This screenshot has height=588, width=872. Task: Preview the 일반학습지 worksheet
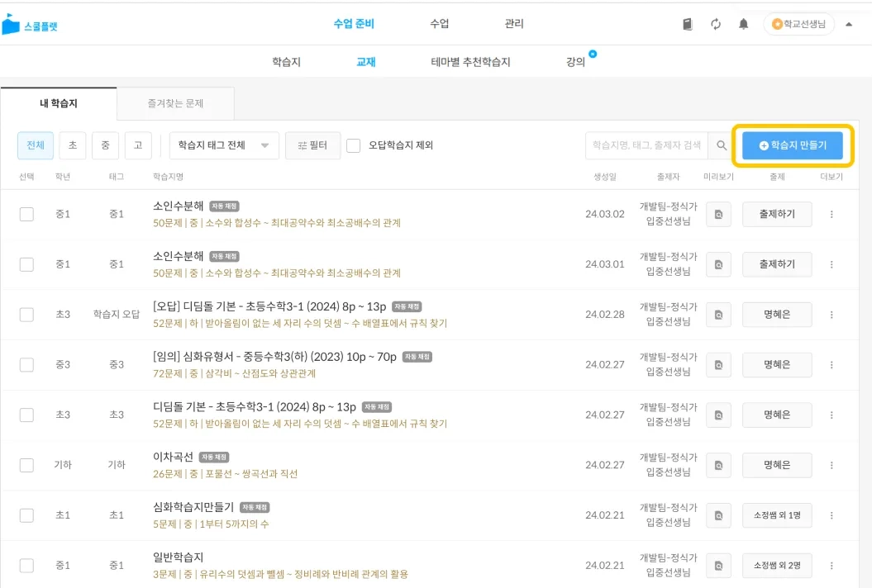tap(718, 565)
